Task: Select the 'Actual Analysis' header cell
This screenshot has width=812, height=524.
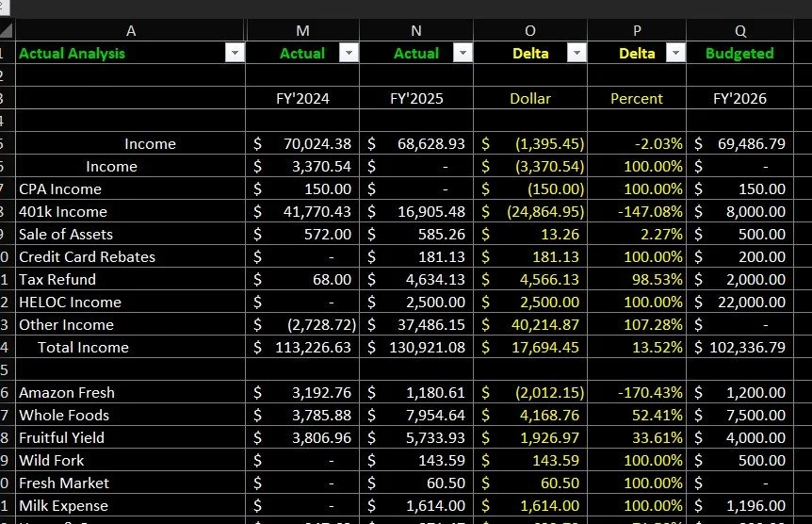Action: click(x=131, y=53)
